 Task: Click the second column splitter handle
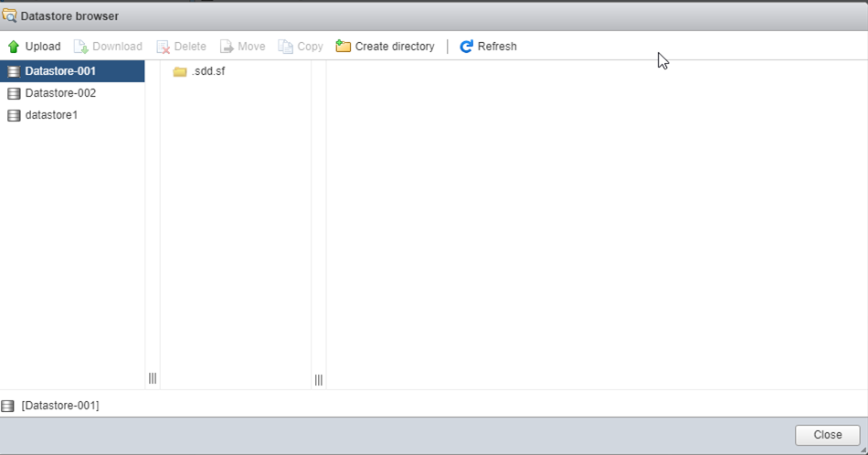tap(318, 380)
